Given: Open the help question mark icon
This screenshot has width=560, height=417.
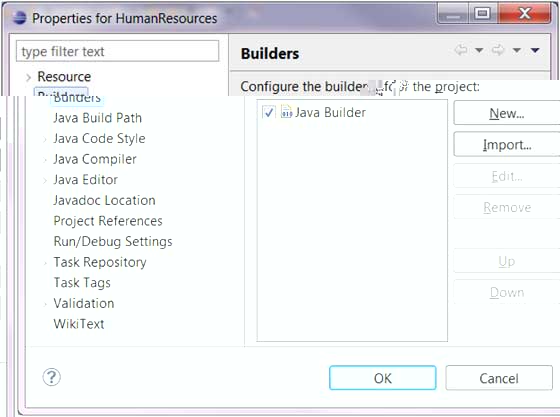Looking at the screenshot, I should click(x=52, y=377).
